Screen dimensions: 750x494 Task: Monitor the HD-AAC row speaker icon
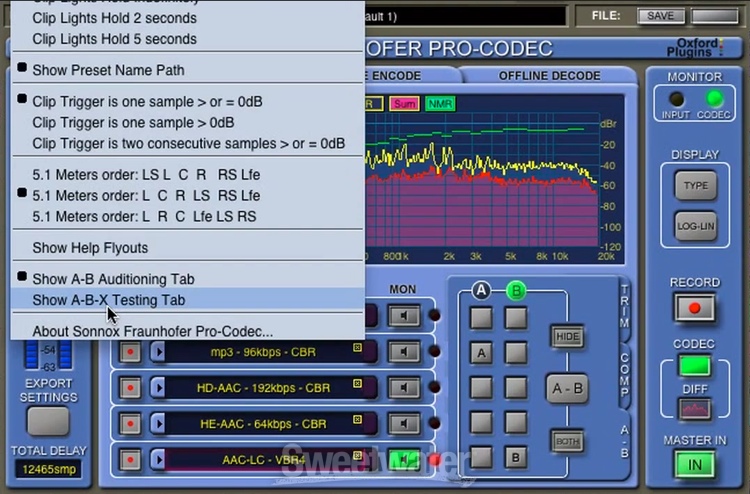tap(404, 388)
